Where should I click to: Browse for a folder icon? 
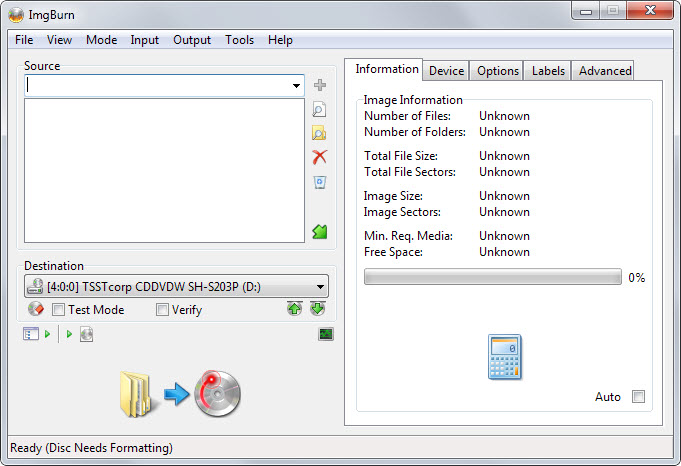point(319,133)
